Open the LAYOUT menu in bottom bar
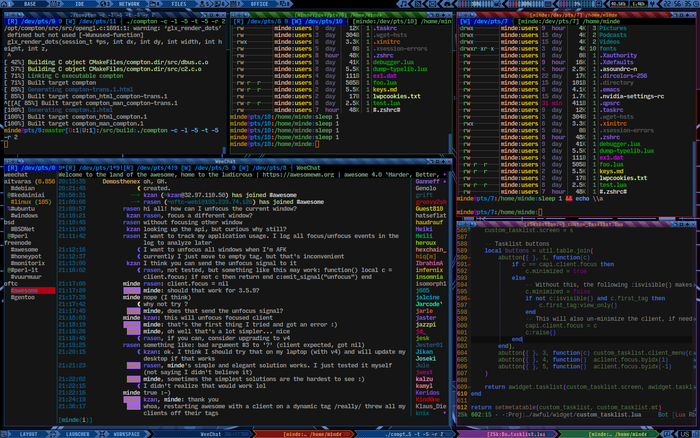The height and width of the screenshot is (438, 700). (x=28, y=434)
